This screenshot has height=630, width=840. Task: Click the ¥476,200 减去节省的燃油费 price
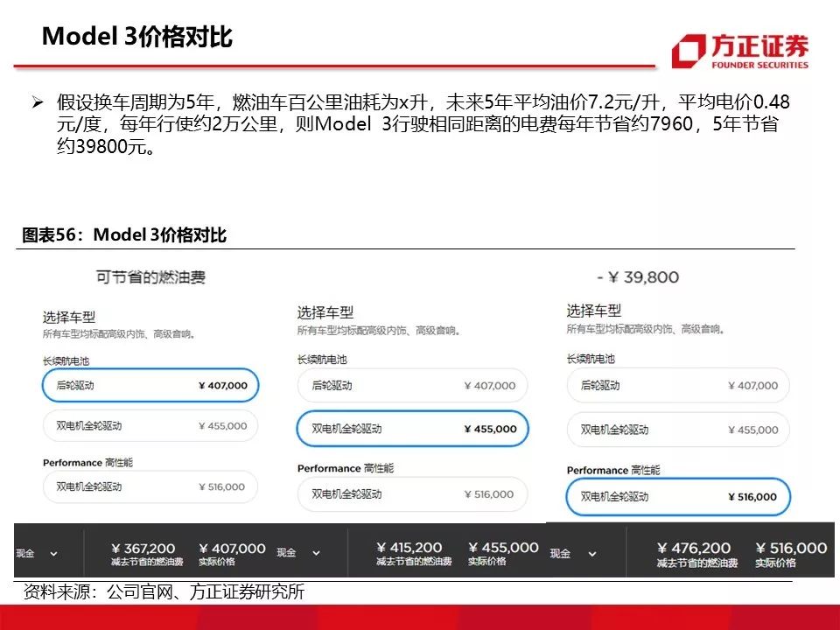point(697,555)
